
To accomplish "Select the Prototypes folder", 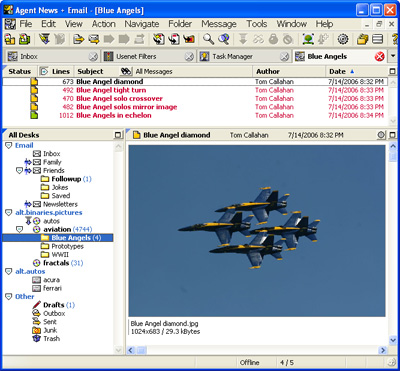I will 62,246.
